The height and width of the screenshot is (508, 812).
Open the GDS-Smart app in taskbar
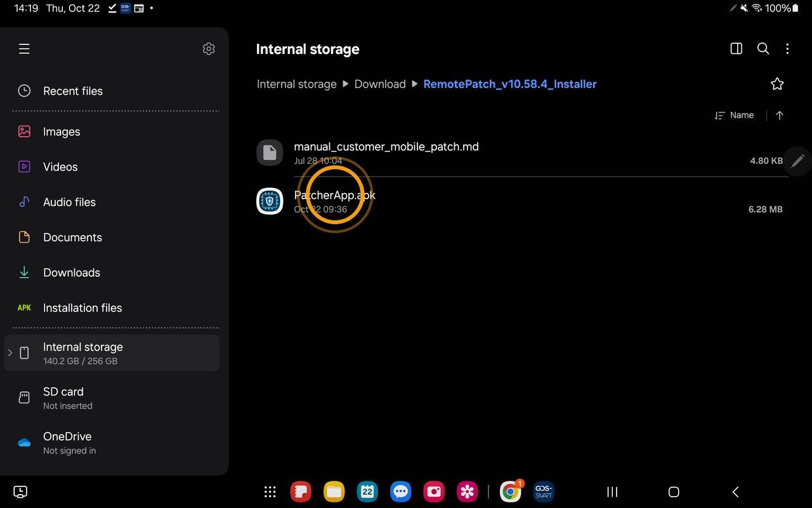(544, 492)
